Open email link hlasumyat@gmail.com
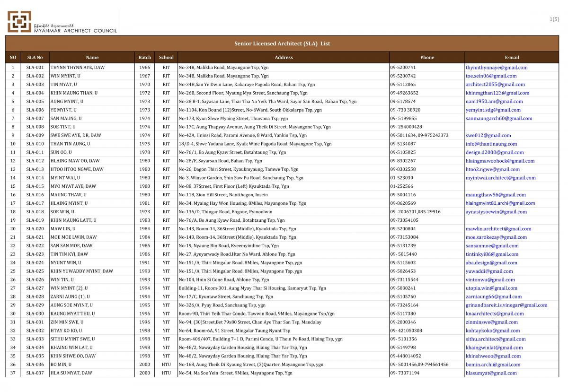 491,374
